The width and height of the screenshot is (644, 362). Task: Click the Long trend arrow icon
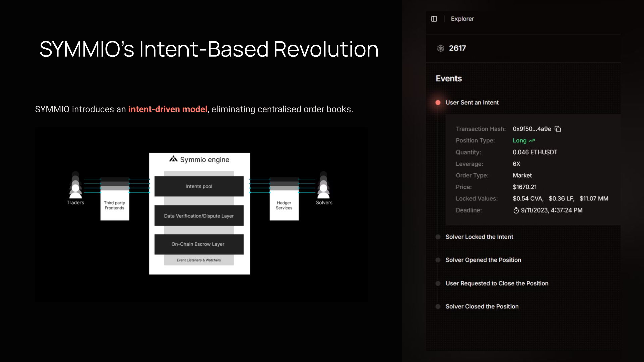pyautogui.click(x=532, y=141)
